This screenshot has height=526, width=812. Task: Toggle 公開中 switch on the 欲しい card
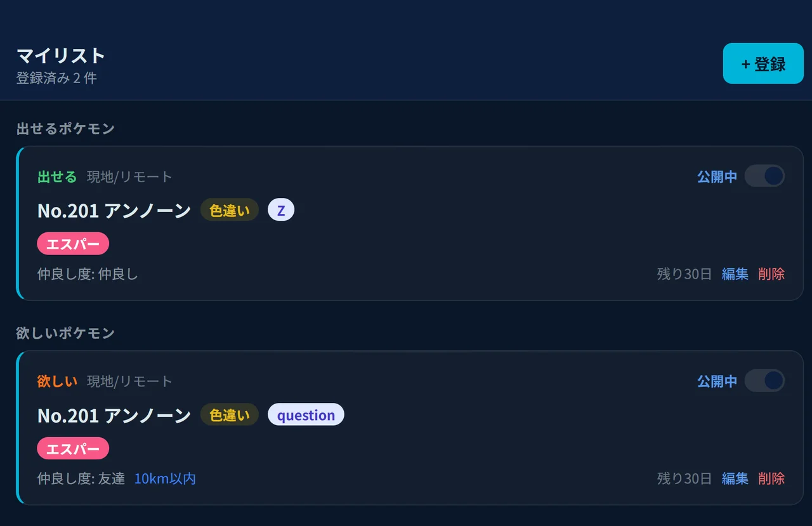click(x=764, y=381)
